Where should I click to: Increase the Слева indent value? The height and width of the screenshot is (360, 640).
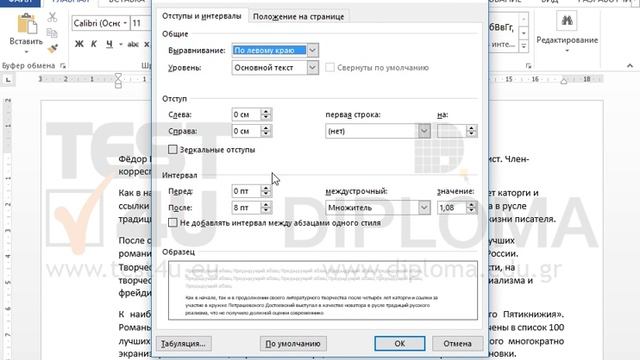click(266, 112)
